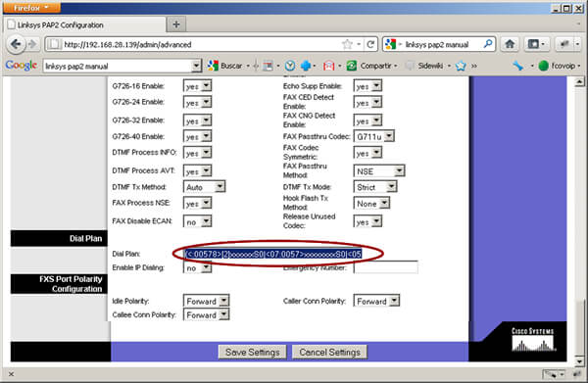Click the page scrollbar down arrow

(579, 361)
